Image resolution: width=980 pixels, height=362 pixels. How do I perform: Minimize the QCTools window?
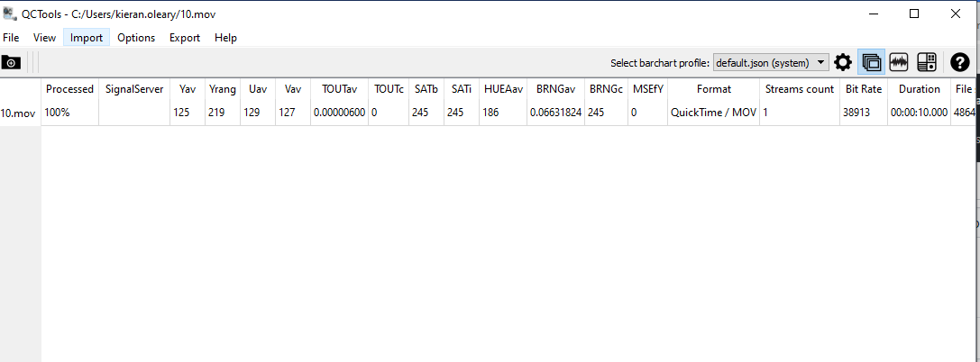(x=873, y=14)
